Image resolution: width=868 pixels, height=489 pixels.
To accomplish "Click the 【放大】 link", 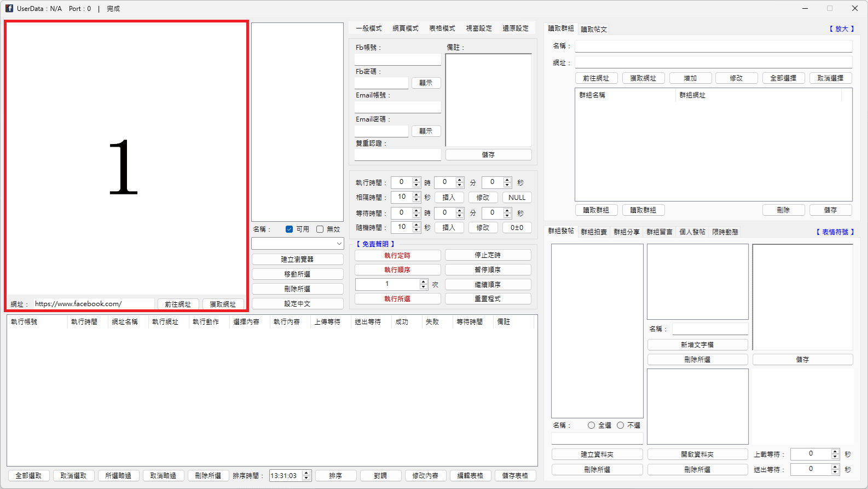I will [842, 29].
